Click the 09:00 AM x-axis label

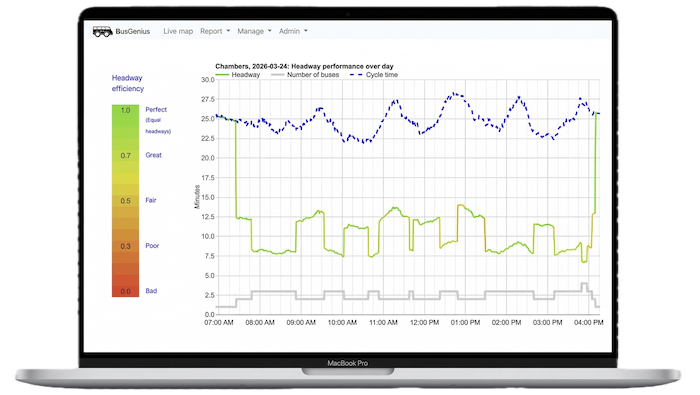301,322
